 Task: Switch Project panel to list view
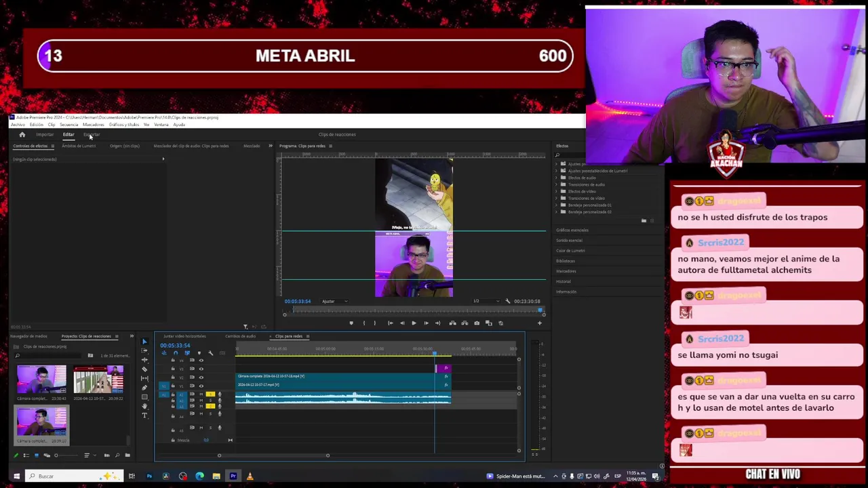pos(26,455)
